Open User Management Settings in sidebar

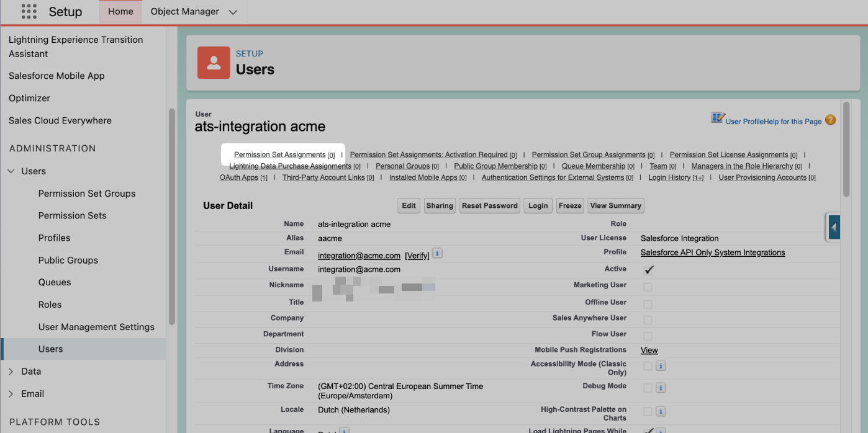[96, 327]
